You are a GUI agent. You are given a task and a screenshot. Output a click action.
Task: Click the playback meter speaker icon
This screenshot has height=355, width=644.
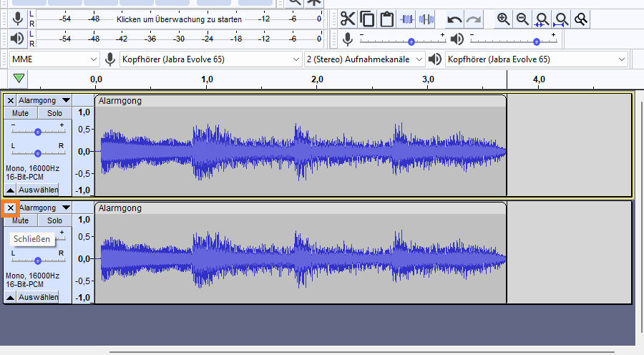pyautogui.click(x=17, y=39)
